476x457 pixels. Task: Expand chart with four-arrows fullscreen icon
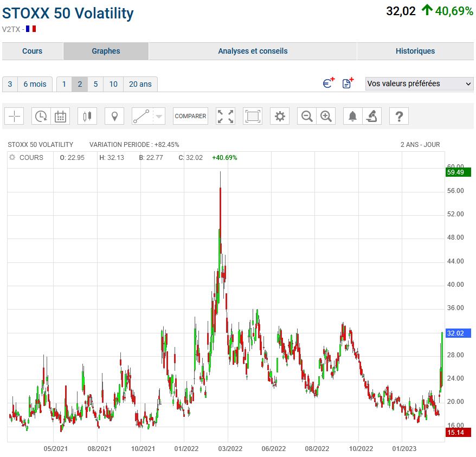[226, 116]
